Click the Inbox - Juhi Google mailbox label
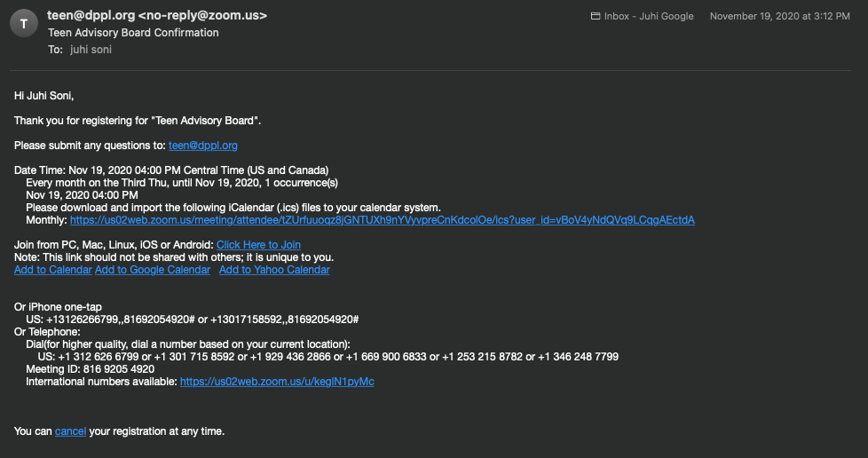The image size is (868, 458). tap(649, 16)
